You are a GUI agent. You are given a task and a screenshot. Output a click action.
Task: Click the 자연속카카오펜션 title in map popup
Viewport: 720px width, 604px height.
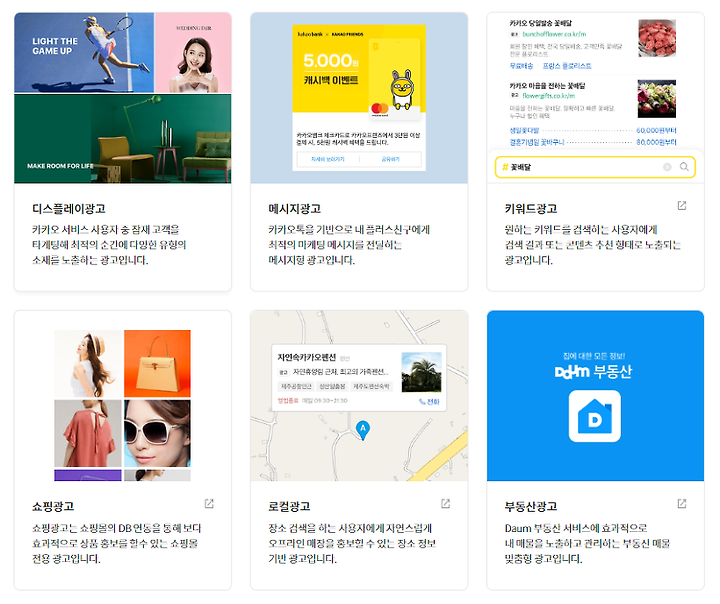point(307,357)
